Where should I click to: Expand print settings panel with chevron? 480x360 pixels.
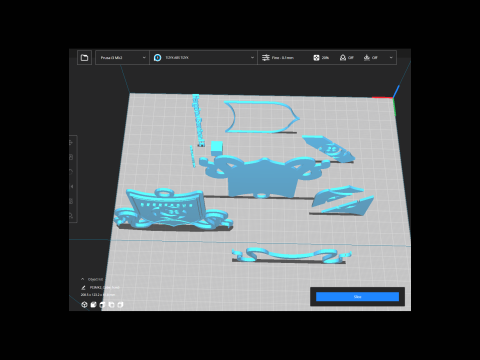point(391,58)
